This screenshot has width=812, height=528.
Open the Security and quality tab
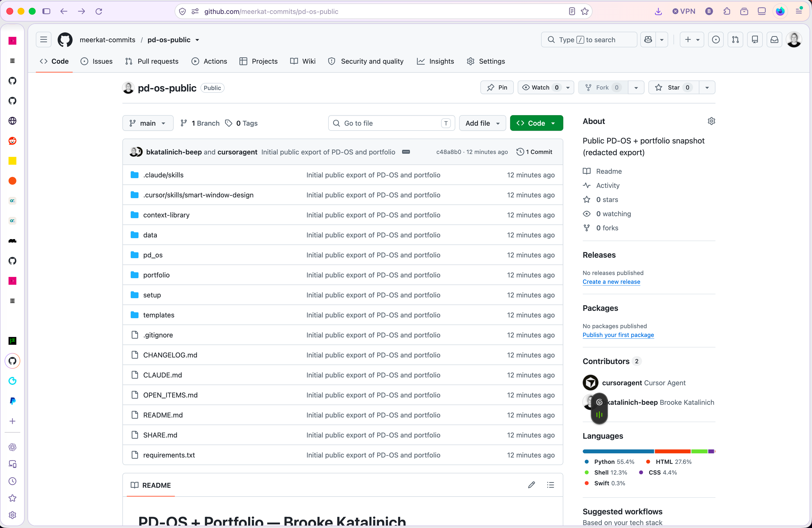click(x=366, y=61)
